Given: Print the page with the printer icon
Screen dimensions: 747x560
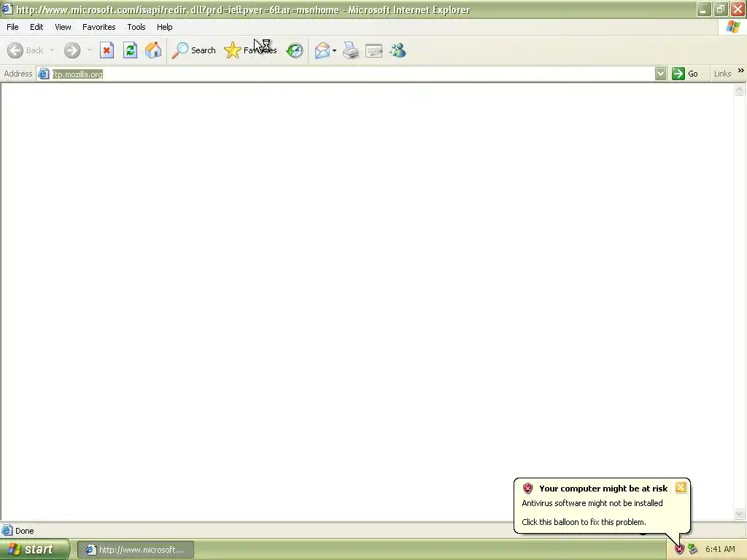Looking at the screenshot, I should click(x=351, y=50).
